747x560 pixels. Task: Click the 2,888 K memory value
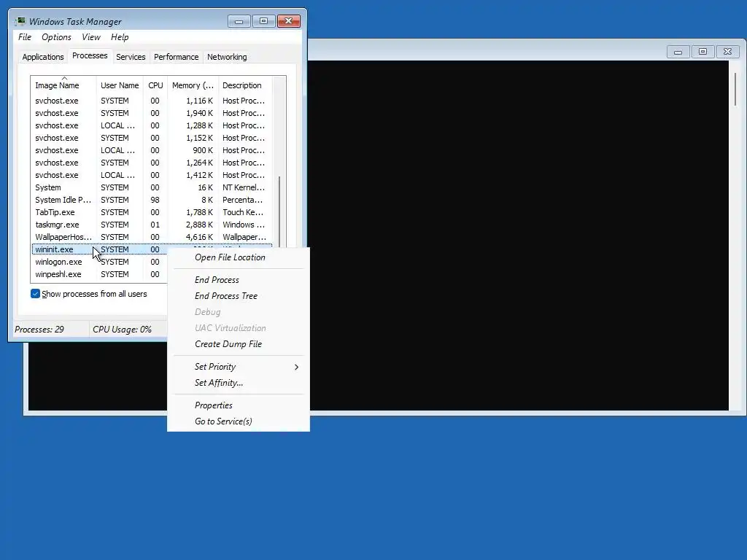[199, 225]
